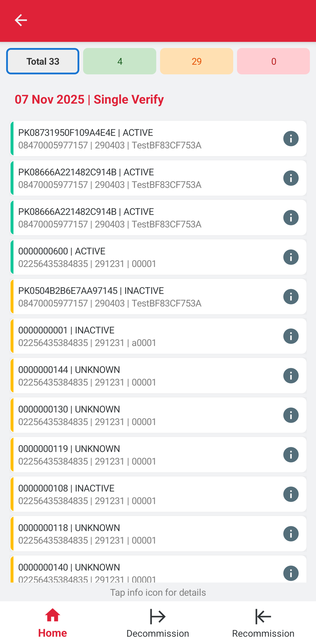
Task: Select the Total 33 filter
Action: click(x=43, y=61)
